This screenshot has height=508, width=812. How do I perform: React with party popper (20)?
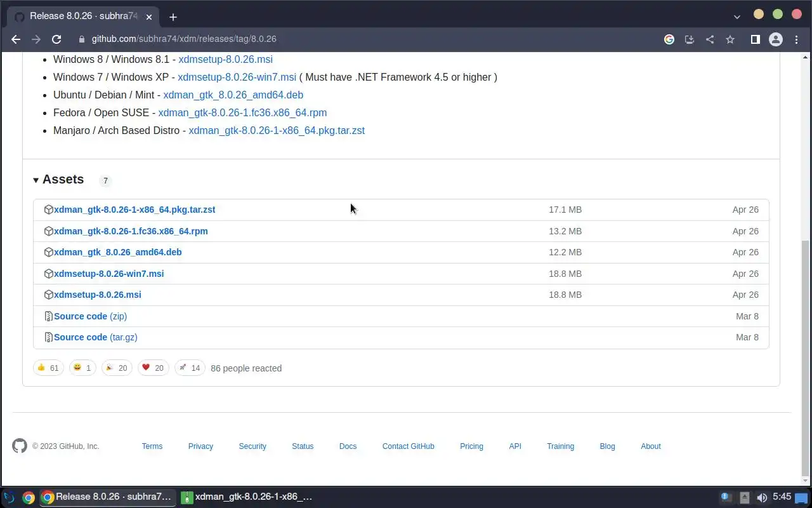point(117,368)
